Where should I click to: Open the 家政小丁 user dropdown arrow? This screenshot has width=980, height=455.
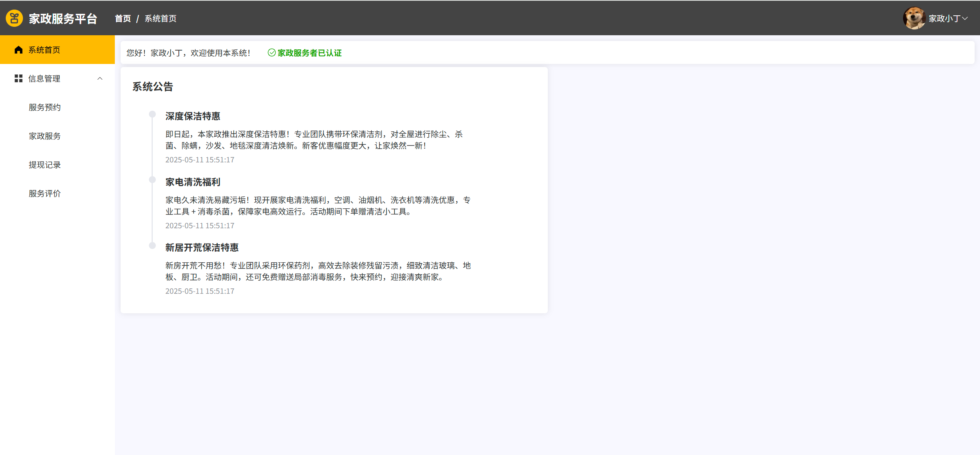point(965,18)
